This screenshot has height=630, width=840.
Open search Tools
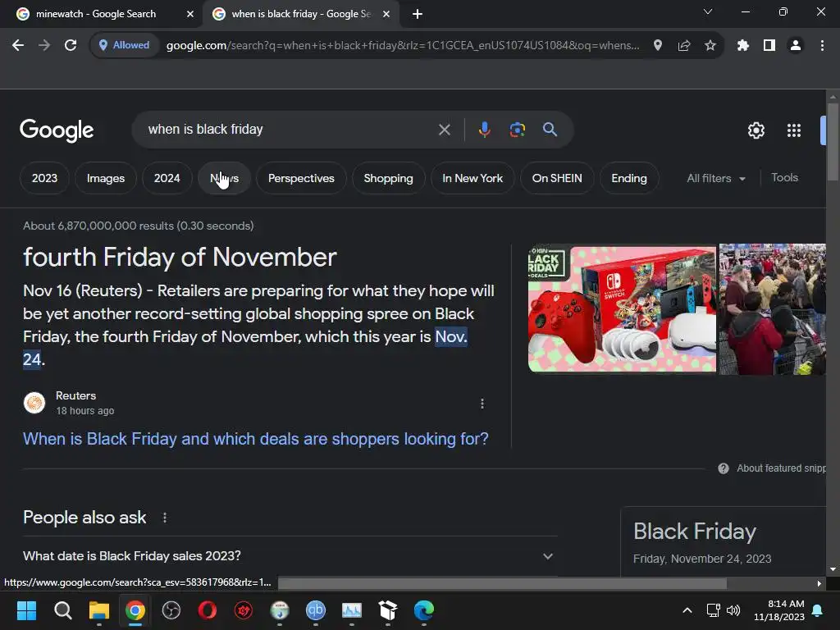(x=784, y=178)
